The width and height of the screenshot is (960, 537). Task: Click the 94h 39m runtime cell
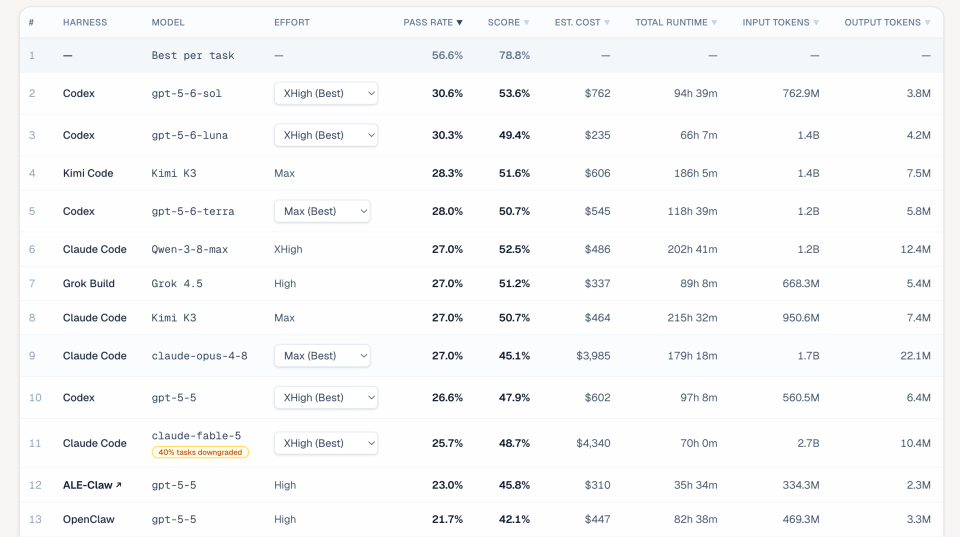click(696, 93)
